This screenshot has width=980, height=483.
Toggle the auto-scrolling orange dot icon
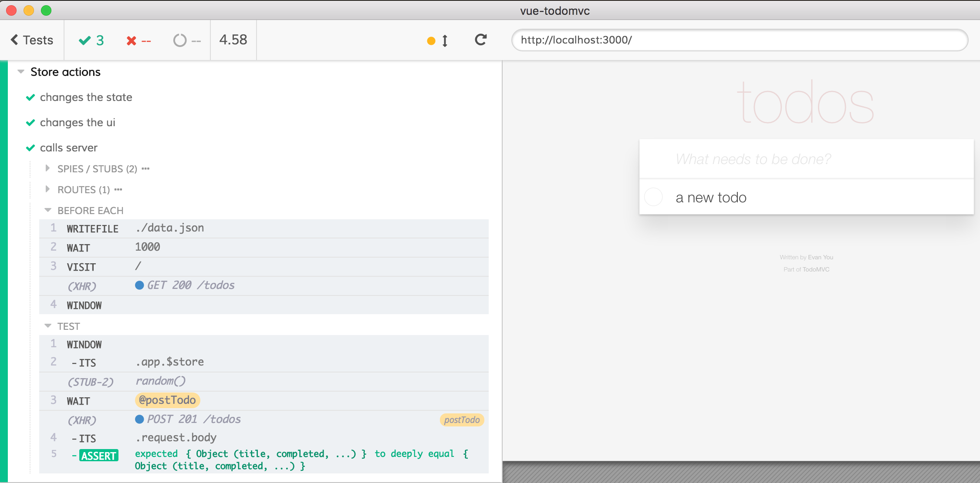click(431, 41)
